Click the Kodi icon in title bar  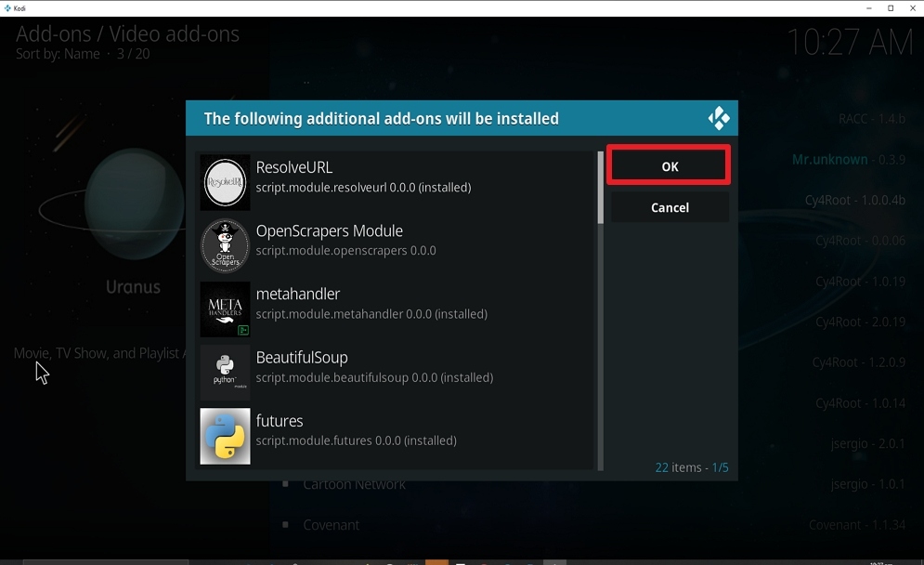tap(7, 8)
